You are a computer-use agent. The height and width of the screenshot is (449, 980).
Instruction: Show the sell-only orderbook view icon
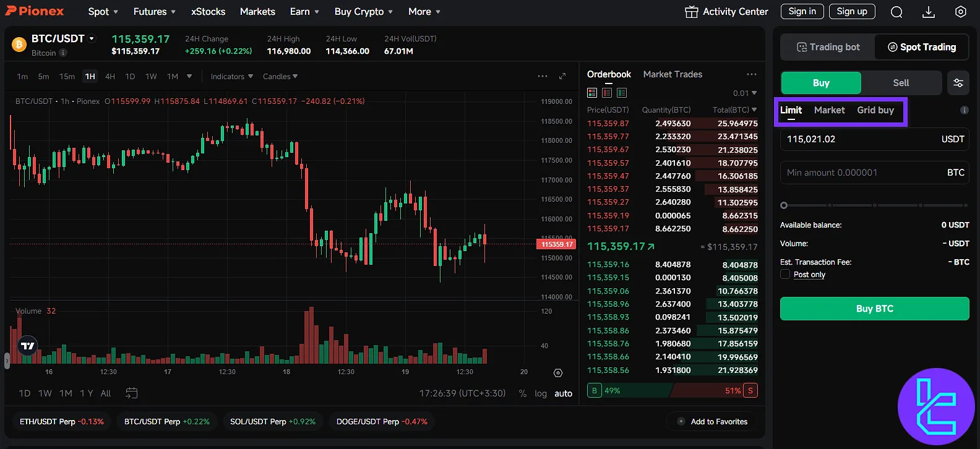[x=607, y=93]
